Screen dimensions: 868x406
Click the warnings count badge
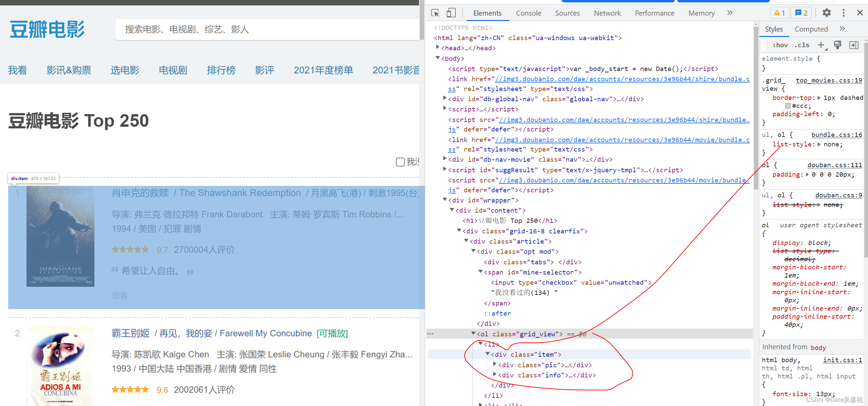pyautogui.click(x=779, y=13)
